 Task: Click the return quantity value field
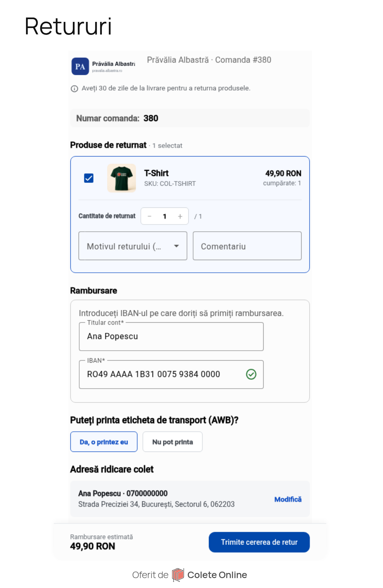point(165,216)
